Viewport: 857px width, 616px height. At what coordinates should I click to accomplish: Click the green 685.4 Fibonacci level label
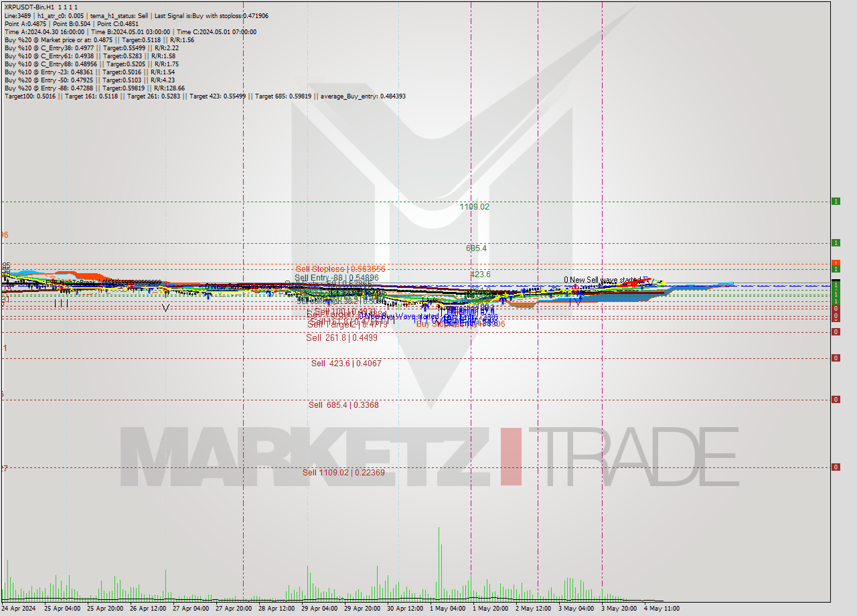[476, 248]
